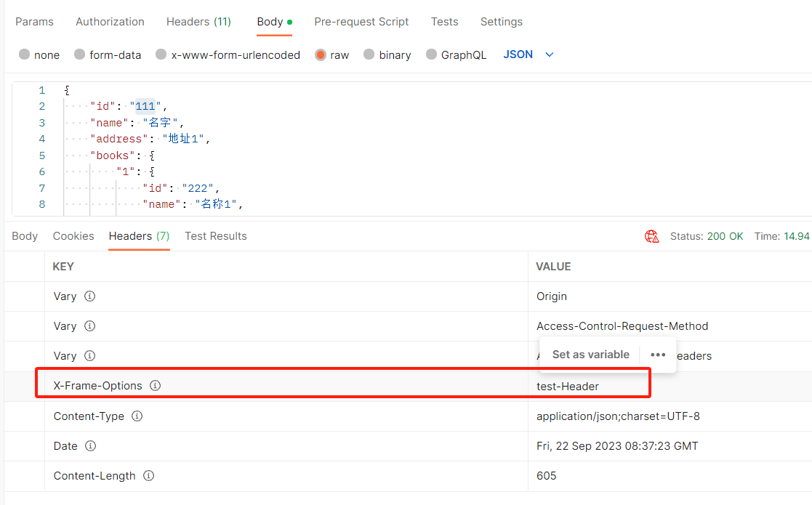Image resolution: width=812 pixels, height=505 pixels.
Task: Click the test-Header value cell
Action: (568, 387)
